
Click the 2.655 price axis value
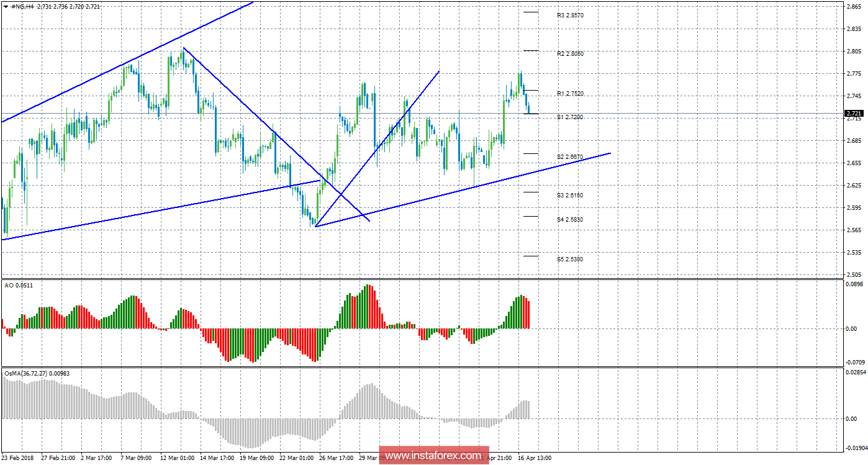854,163
